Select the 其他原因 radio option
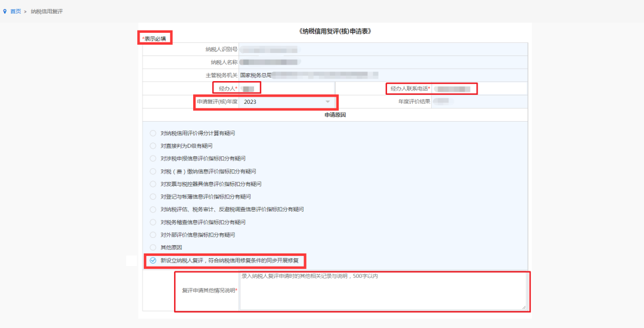This screenshot has width=644, height=328. pyautogui.click(x=153, y=247)
